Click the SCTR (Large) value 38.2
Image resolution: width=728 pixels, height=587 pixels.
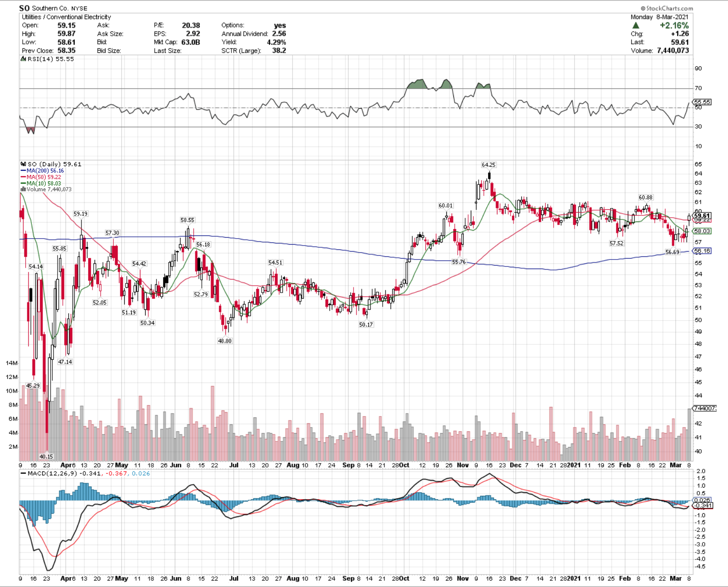coord(279,51)
